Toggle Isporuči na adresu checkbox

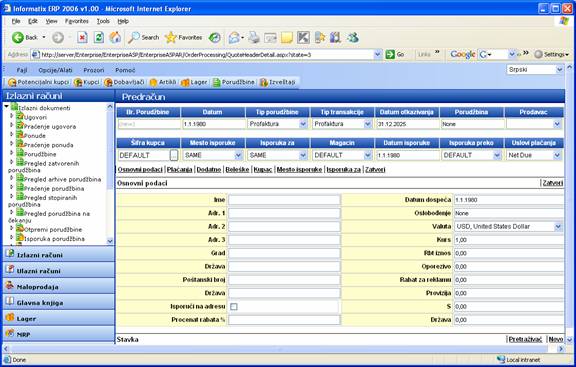(234, 306)
